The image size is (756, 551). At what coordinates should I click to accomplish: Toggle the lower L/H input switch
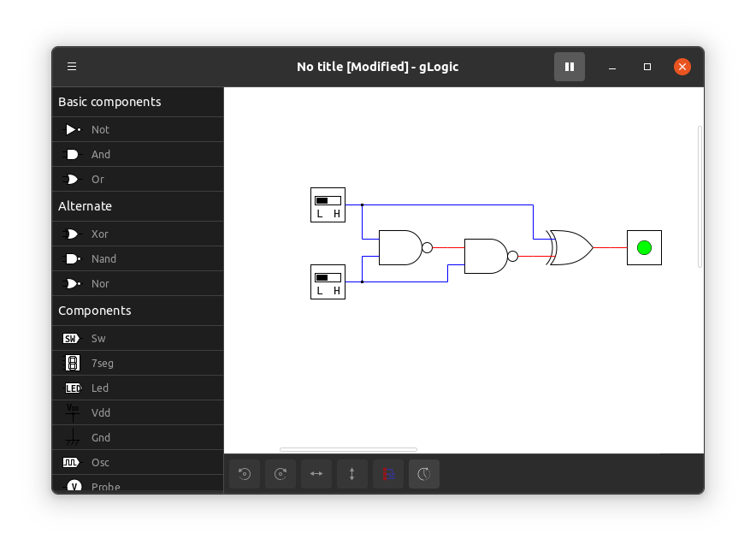(328, 281)
